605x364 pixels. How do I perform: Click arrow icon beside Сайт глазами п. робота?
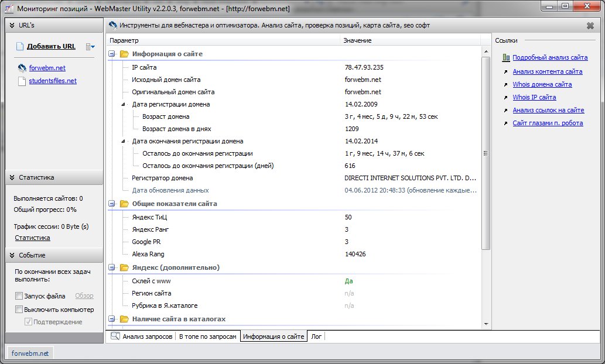(505, 123)
